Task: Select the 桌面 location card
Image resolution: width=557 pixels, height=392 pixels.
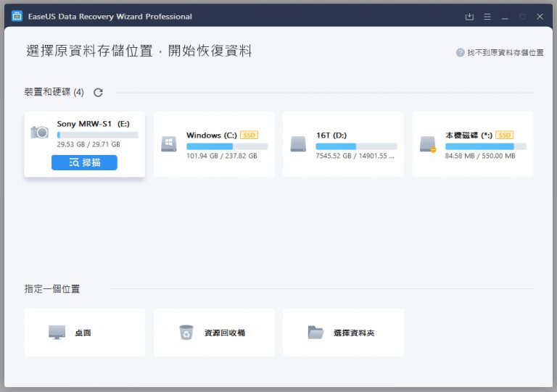Action: (85, 333)
